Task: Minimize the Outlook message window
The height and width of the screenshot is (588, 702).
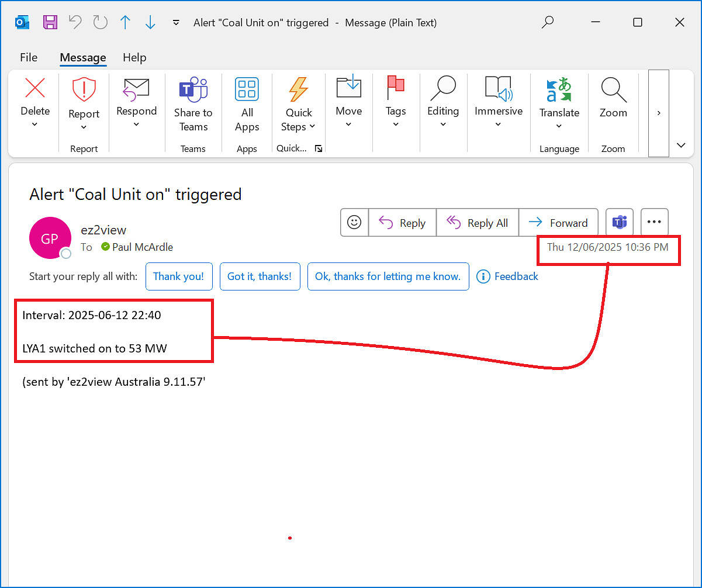Action: (x=596, y=22)
